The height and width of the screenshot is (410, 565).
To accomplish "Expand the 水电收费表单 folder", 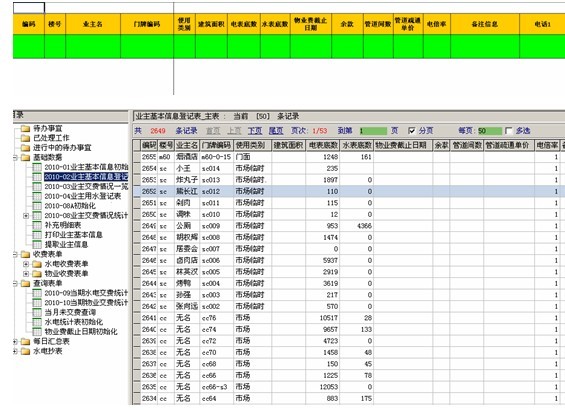I will [x=26, y=264].
